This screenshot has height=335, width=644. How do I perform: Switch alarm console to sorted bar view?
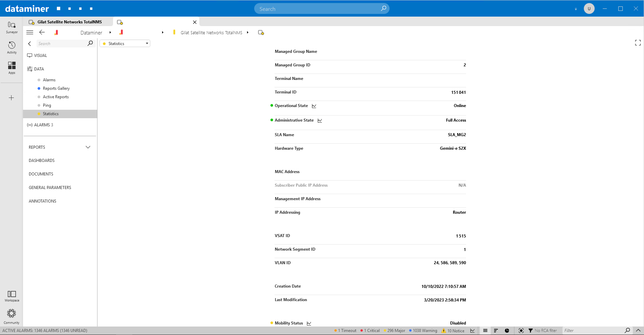point(496,331)
